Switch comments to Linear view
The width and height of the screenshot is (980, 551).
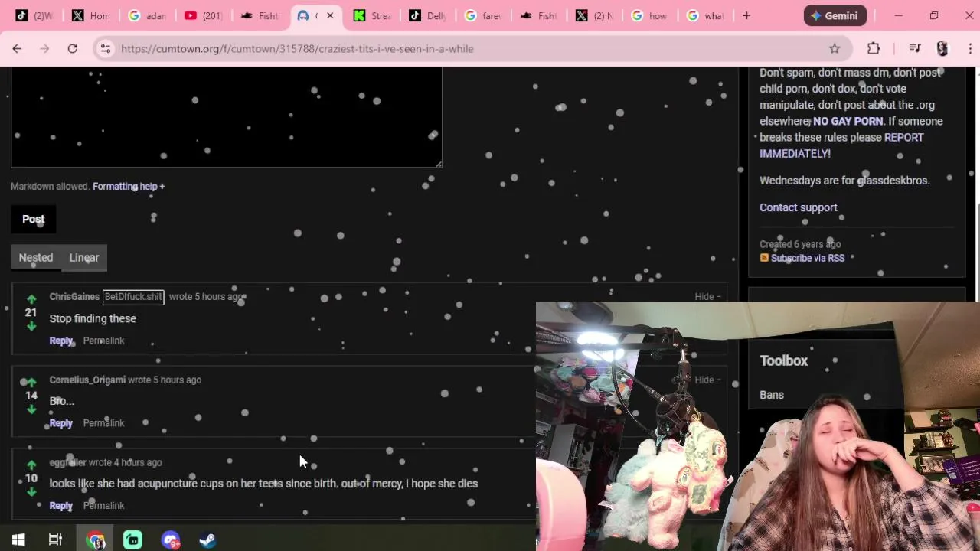(x=84, y=258)
